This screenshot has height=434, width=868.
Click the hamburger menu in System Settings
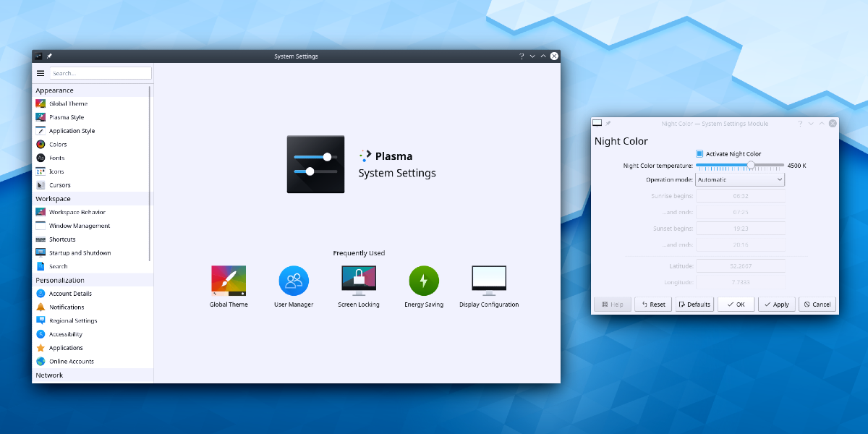click(x=41, y=73)
